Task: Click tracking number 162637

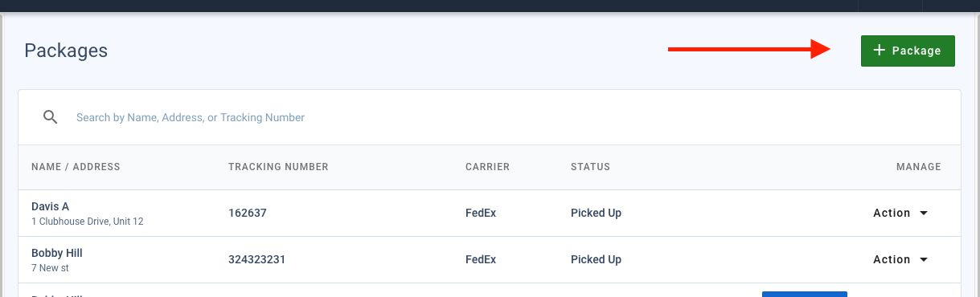Action: coord(248,214)
